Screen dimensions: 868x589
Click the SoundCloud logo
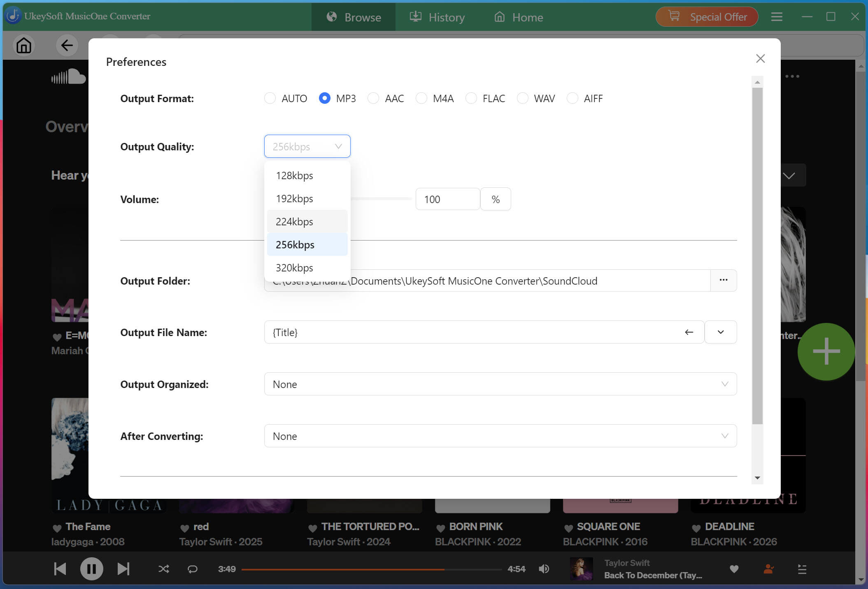(x=68, y=77)
